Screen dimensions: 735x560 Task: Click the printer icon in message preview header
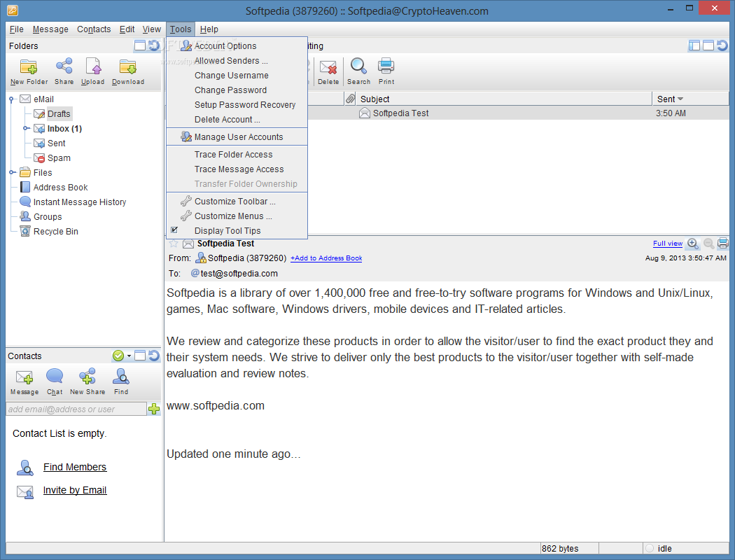[723, 243]
